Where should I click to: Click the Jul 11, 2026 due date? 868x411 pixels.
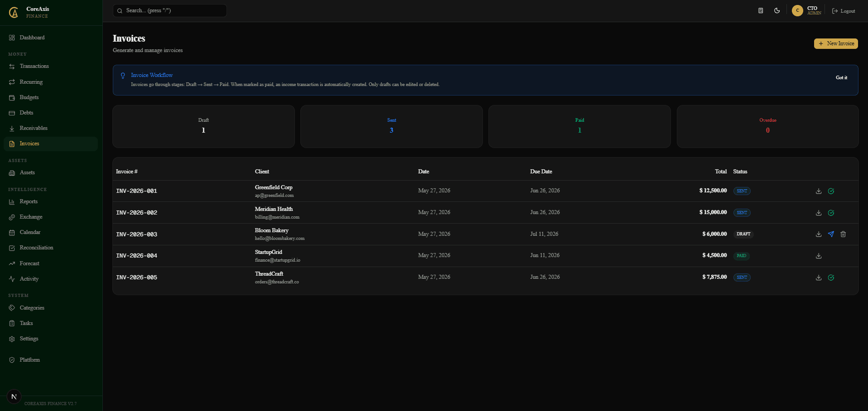pos(544,234)
